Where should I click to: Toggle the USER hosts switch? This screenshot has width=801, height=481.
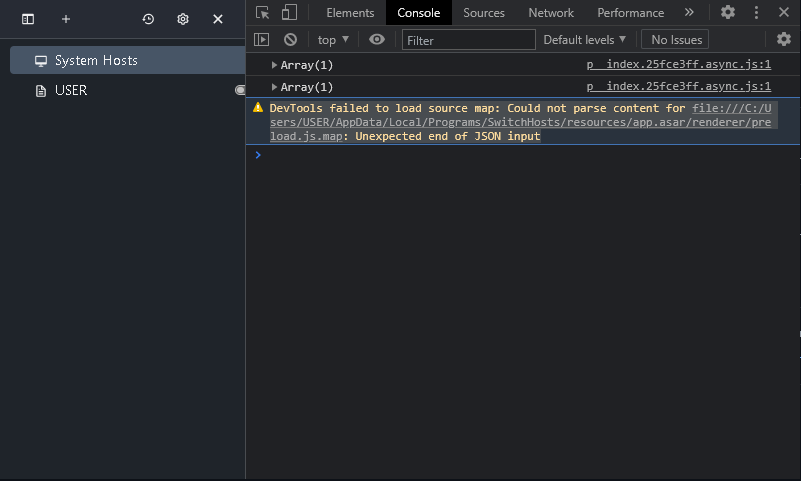[240, 90]
